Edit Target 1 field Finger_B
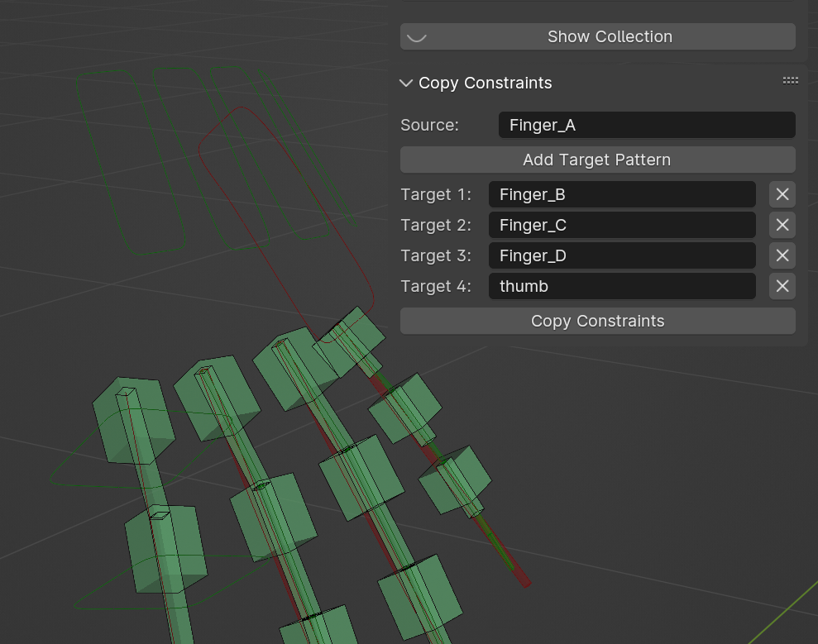The image size is (818, 644). [x=622, y=194]
